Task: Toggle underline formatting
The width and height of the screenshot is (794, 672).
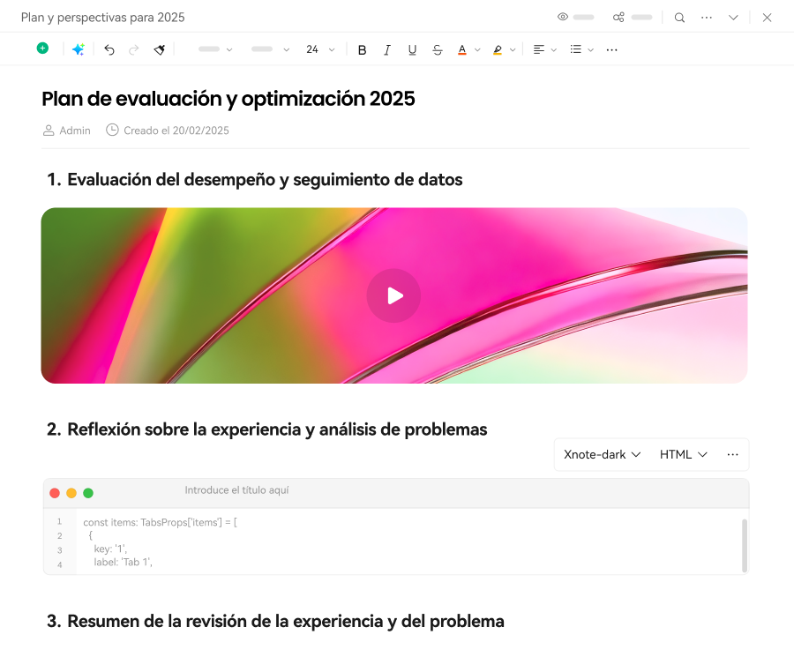Action: [x=412, y=50]
